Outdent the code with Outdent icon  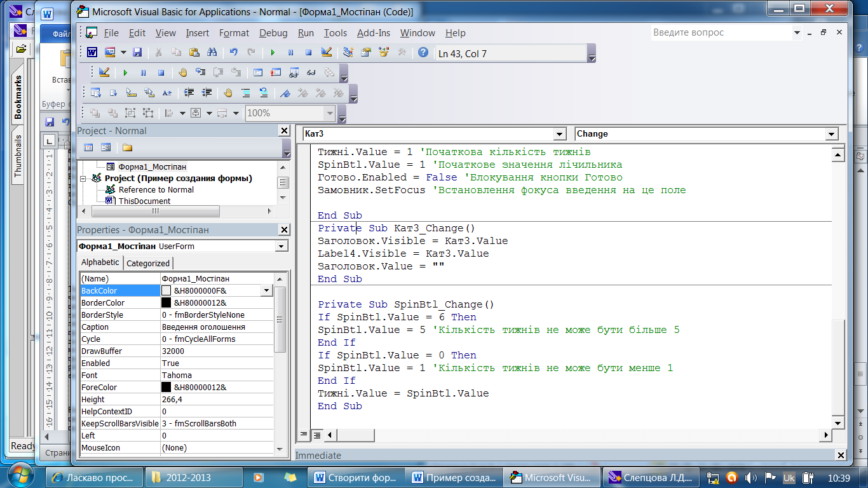click(x=207, y=93)
